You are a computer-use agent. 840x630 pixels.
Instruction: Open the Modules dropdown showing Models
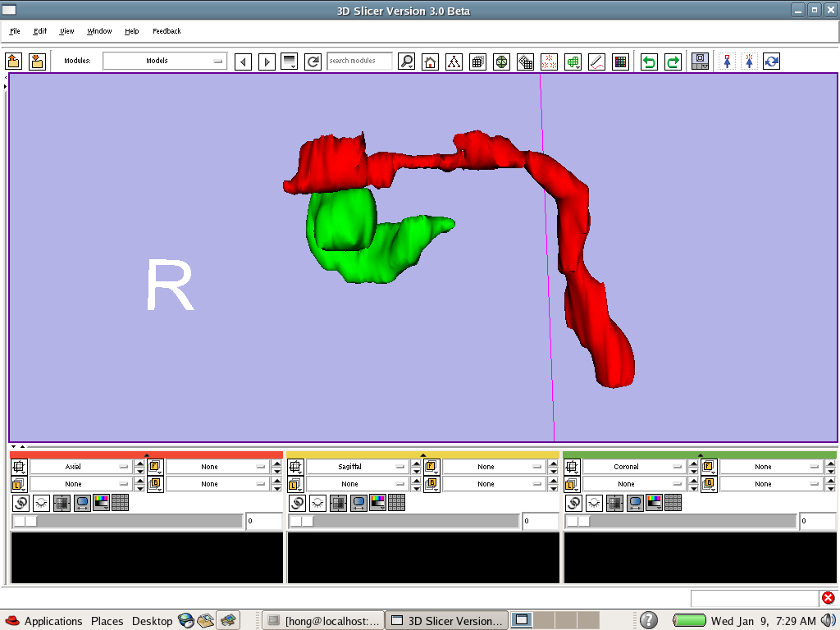(x=165, y=61)
